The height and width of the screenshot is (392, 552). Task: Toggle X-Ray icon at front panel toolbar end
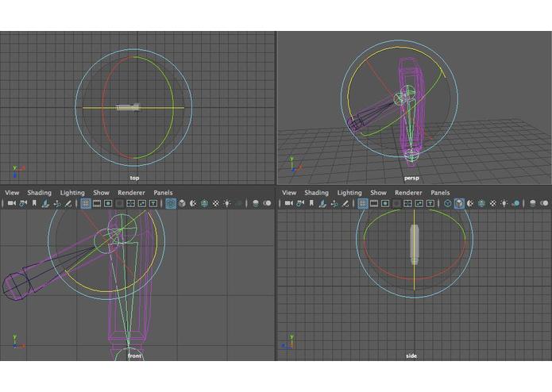click(267, 203)
